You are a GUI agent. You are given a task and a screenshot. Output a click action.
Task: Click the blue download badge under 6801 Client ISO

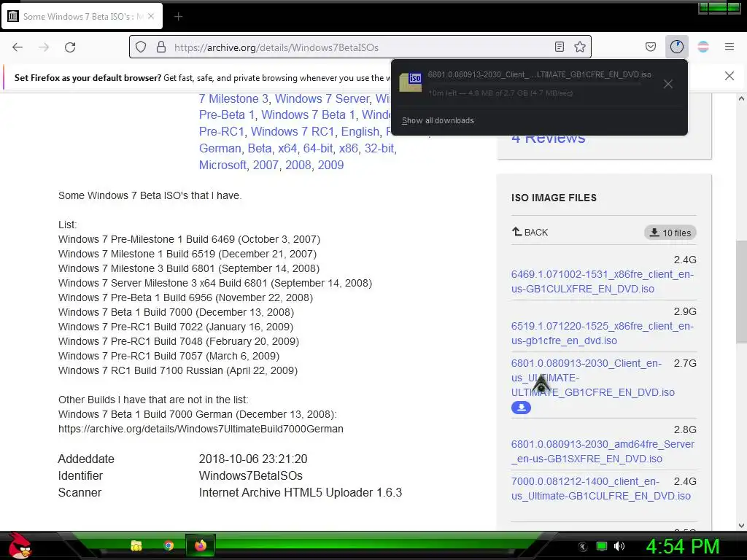(x=521, y=408)
